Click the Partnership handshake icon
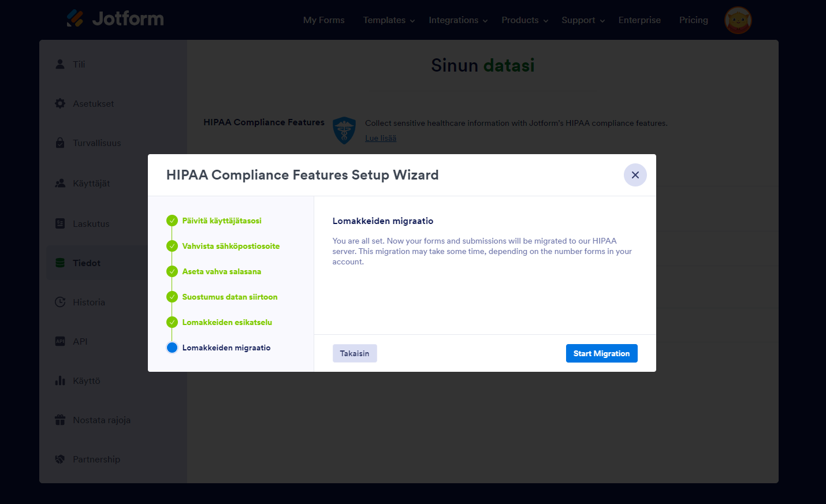 60,459
